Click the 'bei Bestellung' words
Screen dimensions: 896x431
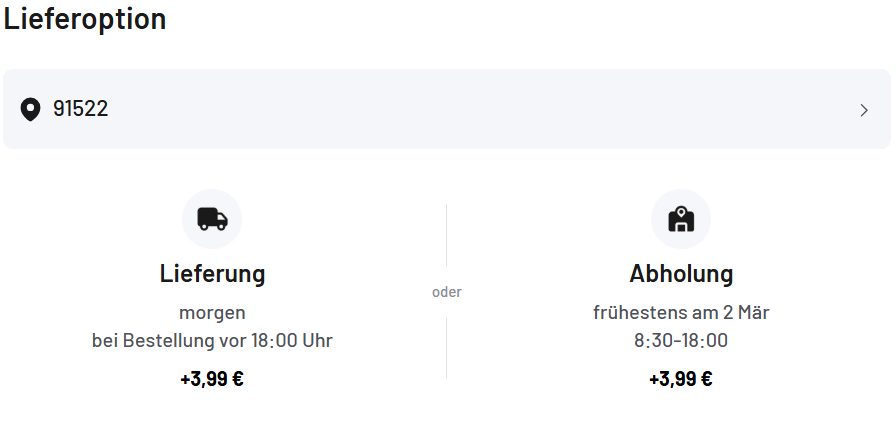coord(144,340)
